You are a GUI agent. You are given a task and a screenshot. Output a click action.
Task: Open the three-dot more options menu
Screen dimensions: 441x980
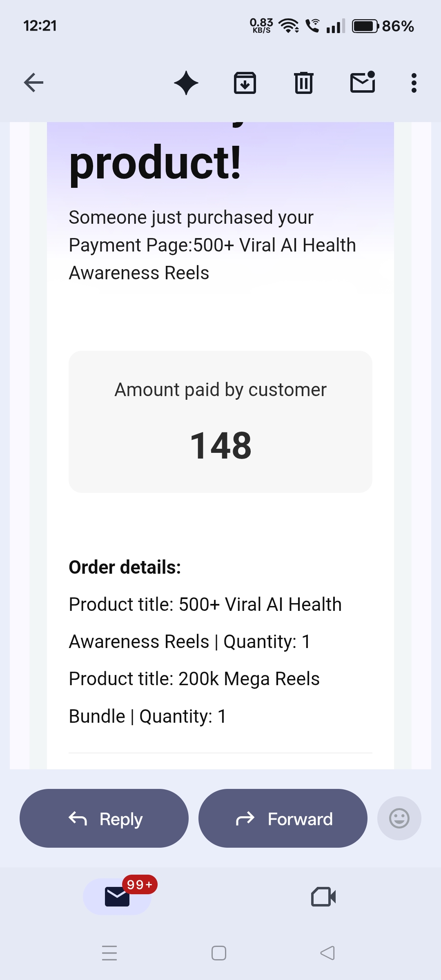pyautogui.click(x=414, y=83)
